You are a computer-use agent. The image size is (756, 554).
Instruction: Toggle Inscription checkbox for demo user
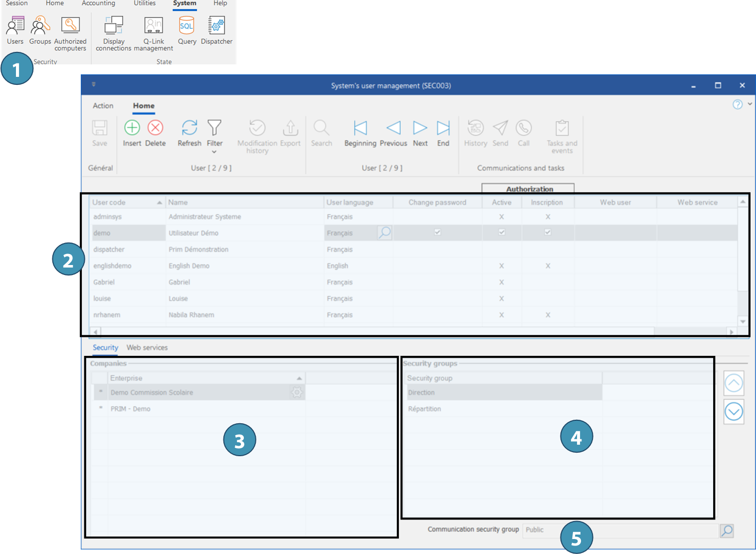[x=548, y=232]
